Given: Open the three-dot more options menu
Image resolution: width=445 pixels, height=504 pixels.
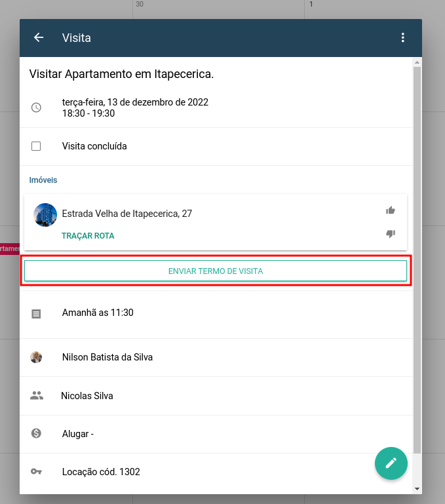Looking at the screenshot, I should (x=402, y=37).
